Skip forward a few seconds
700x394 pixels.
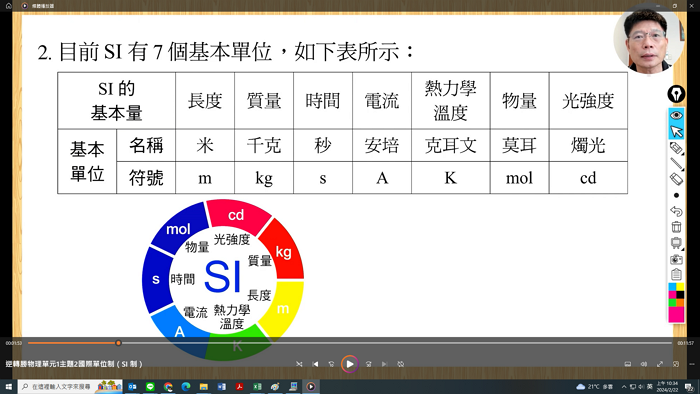point(368,364)
